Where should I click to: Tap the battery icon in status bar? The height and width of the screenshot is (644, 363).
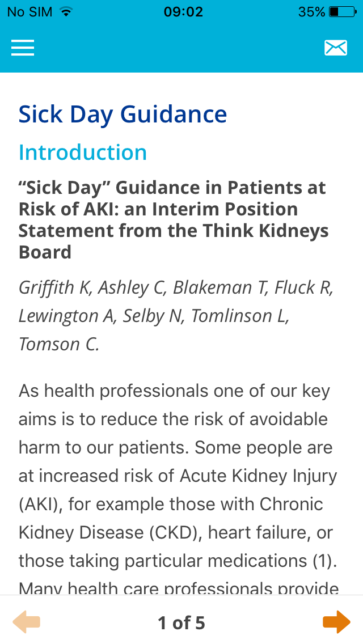[341, 12]
